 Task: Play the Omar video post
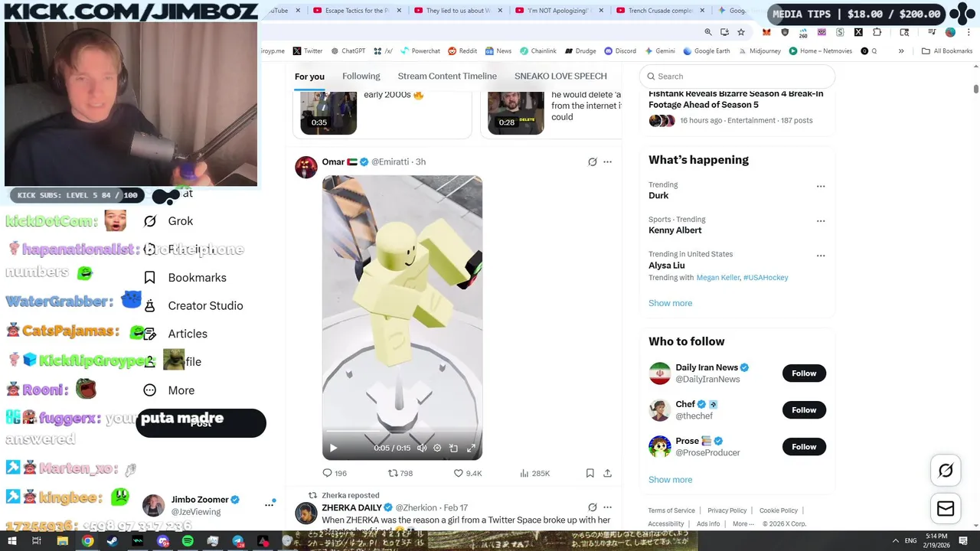[x=333, y=448]
